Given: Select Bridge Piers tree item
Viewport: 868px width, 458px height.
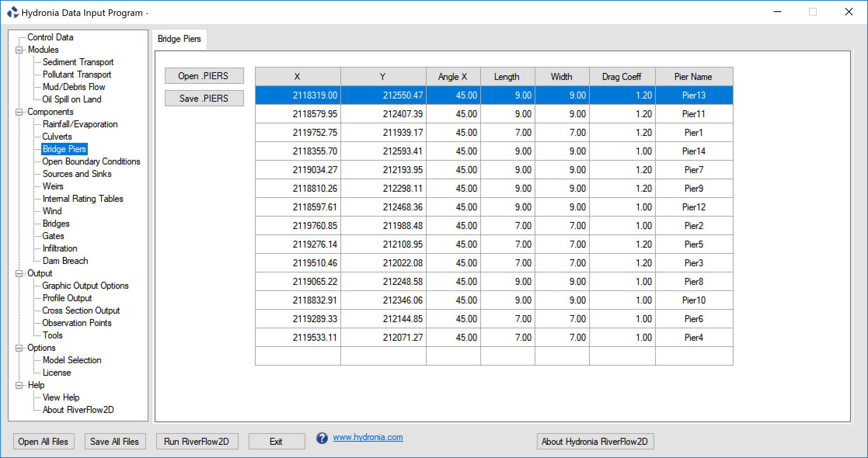Looking at the screenshot, I should click(64, 149).
